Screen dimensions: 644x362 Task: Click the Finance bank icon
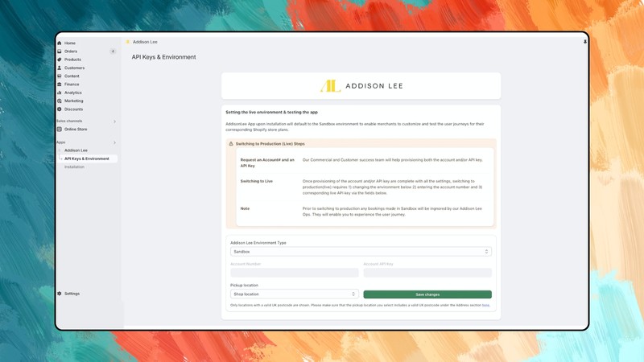(59, 84)
